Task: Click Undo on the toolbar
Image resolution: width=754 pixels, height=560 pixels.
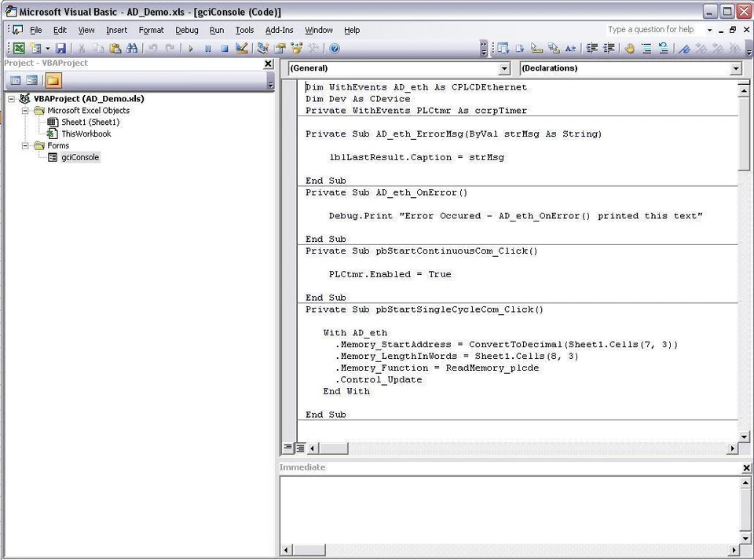Action: point(149,48)
